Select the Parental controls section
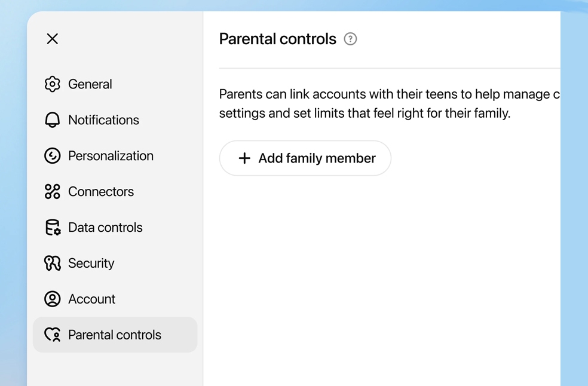Screen dimensions: 588x386 (115, 335)
